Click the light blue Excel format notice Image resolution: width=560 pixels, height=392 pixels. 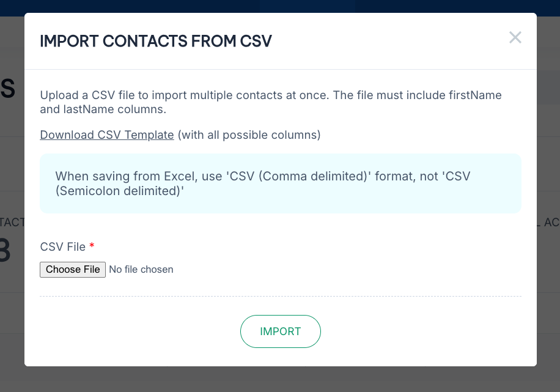click(x=280, y=183)
